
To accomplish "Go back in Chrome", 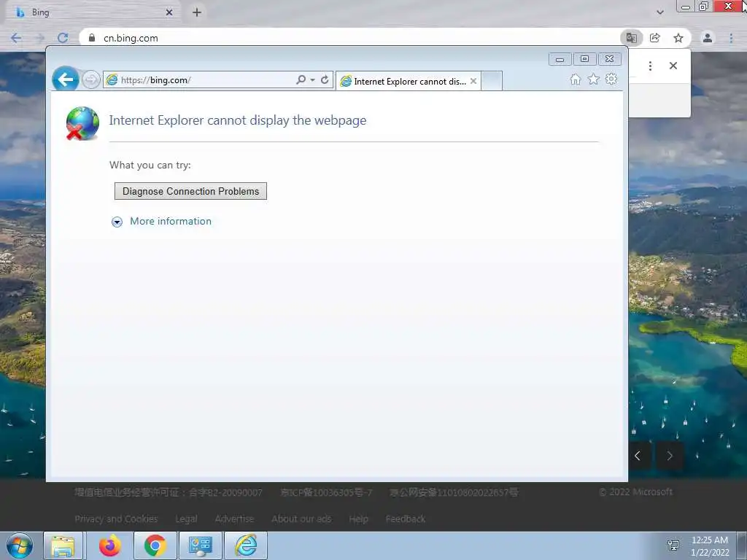I will pyautogui.click(x=16, y=38).
